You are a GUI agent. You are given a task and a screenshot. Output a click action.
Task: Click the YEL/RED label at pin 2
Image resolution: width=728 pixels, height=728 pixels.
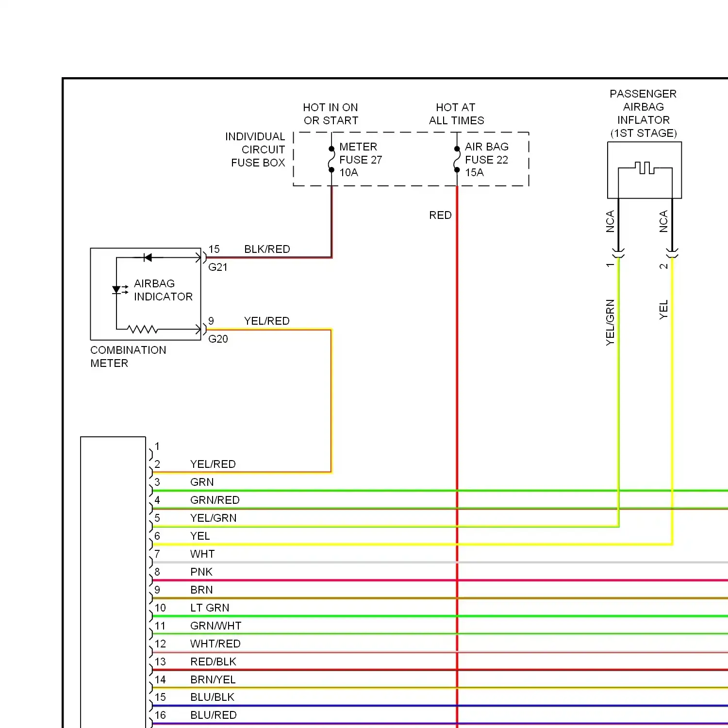pos(213,464)
